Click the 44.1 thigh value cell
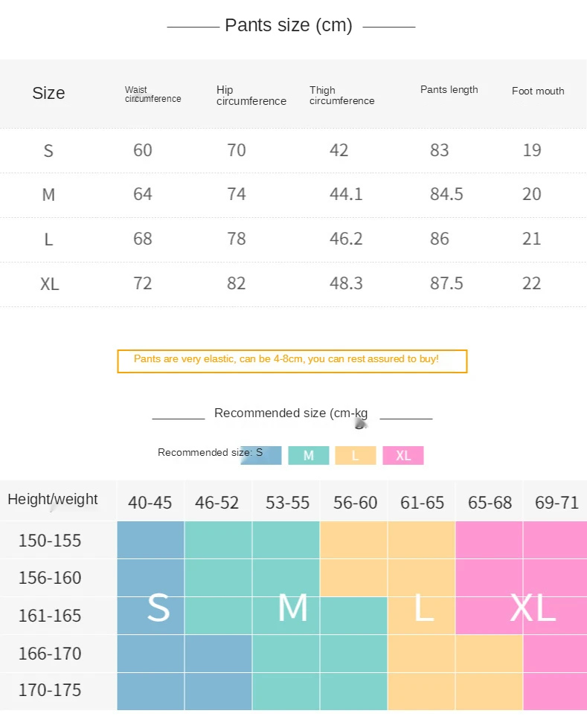Viewport: 587px width, 728px height. (x=346, y=195)
